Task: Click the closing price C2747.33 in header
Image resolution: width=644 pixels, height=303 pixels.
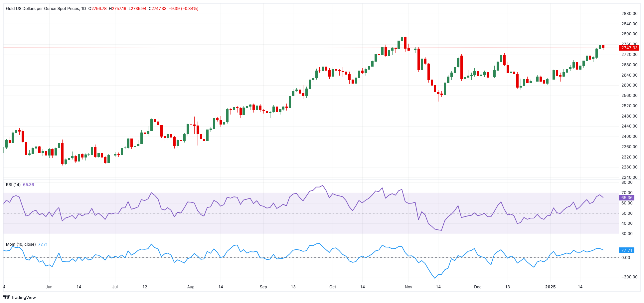Action: (158, 9)
